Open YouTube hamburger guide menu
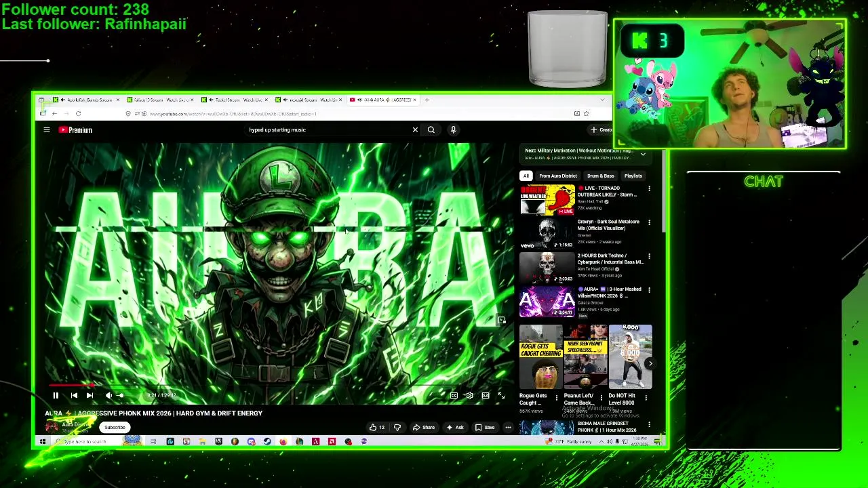This screenshot has height=488, width=868. click(x=47, y=130)
